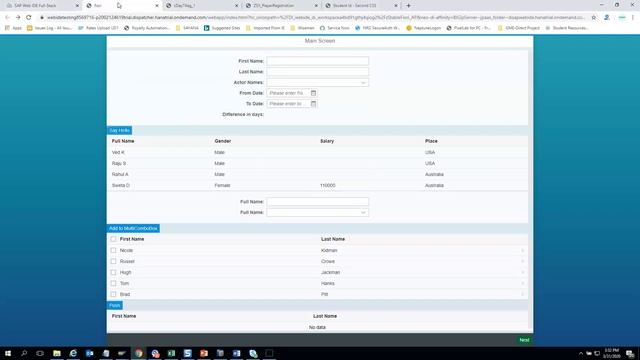Switch to the third browser tab
Screen dimensions: 640x360
coord(202,6)
